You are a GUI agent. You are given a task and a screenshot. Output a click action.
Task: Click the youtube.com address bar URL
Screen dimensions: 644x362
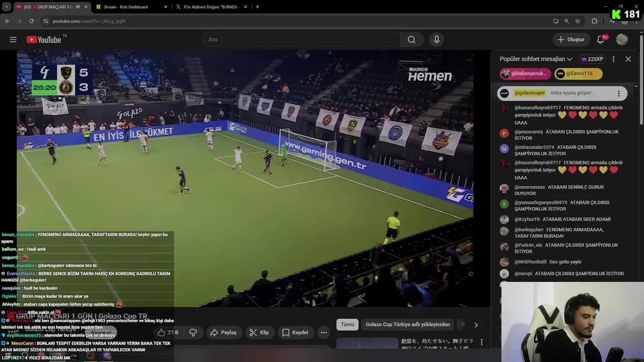pyautogui.click(x=89, y=21)
